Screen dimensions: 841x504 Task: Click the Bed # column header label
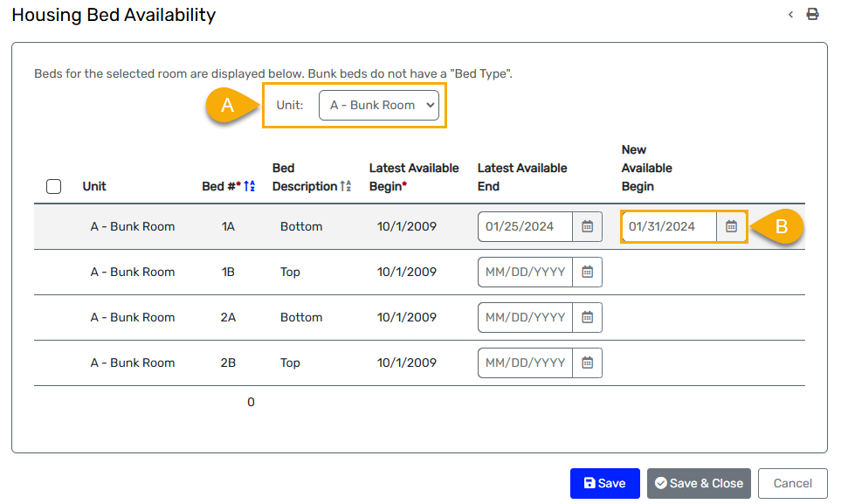(221, 186)
